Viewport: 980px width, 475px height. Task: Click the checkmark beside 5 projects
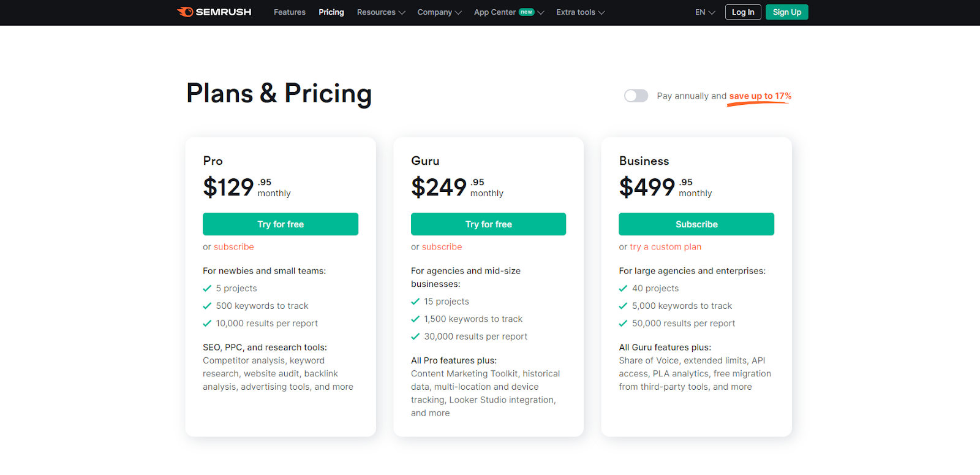[207, 289]
